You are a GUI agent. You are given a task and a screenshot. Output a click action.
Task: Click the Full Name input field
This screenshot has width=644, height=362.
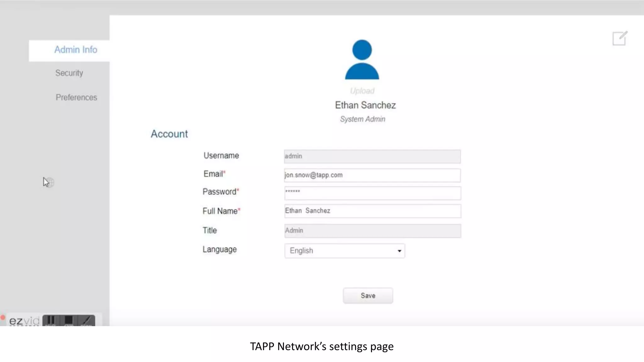point(373,211)
